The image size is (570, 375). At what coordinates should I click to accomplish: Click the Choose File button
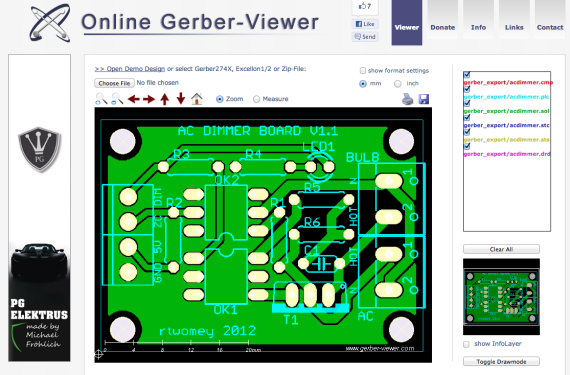pyautogui.click(x=114, y=83)
